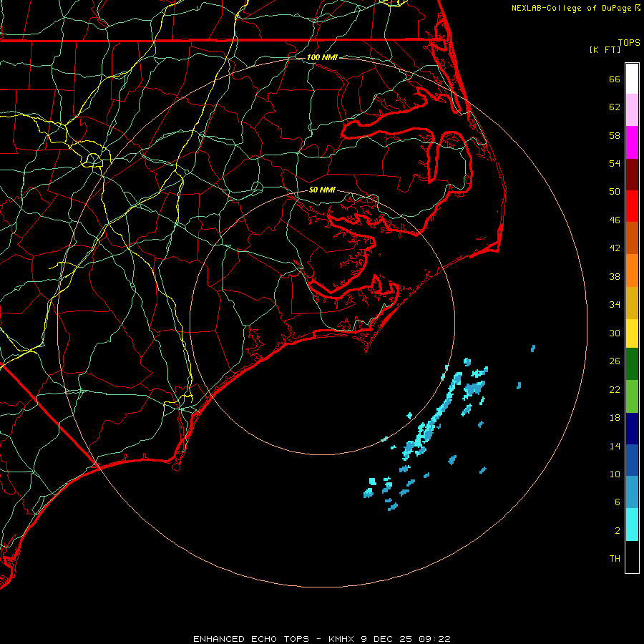Select the magenta legend color band
This screenshot has width=644, height=644.
click(632, 142)
